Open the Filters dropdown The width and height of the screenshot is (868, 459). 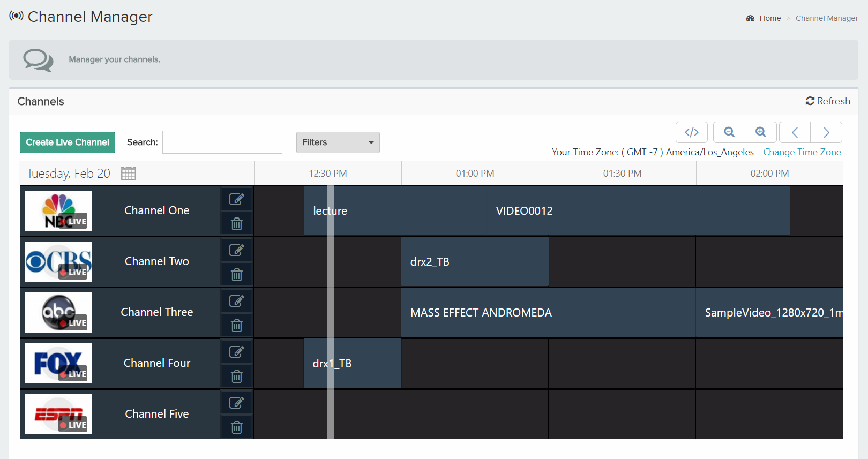pyautogui.click(x=338, y=142)
